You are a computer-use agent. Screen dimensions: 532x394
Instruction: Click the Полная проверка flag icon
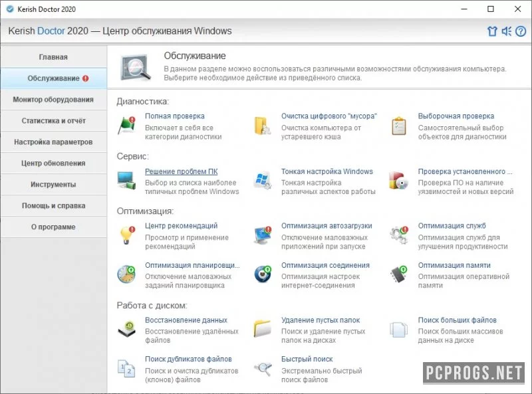127,126
